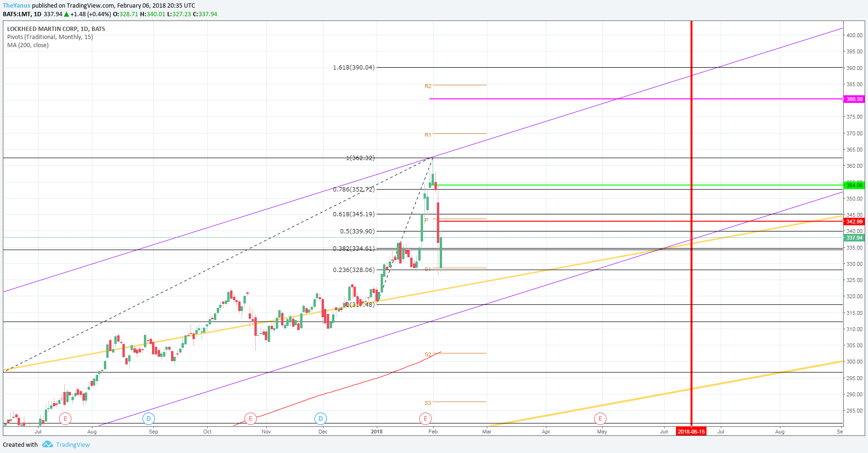868x453 pixels.
Task: Click the 1(362.32) Fibonacci level label
Action: click(x=361, y=158)
